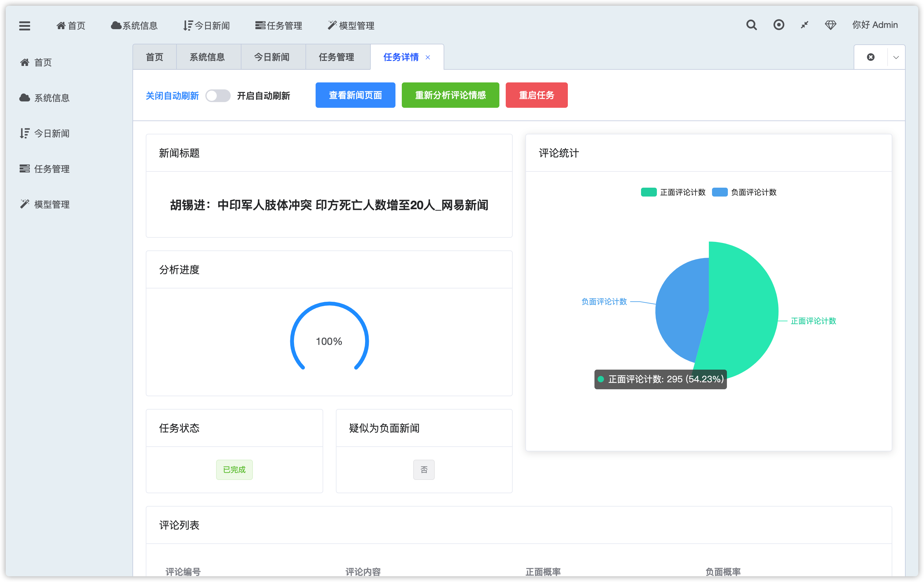Switch to the 首页 tab
This screenshot has height=582, width=924.
154,57
